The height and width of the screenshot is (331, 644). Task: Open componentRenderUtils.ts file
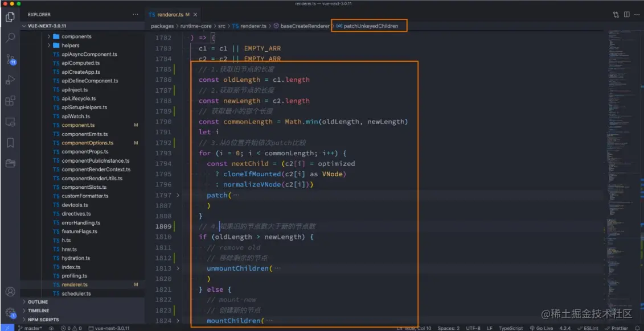[x=92, y=179]
